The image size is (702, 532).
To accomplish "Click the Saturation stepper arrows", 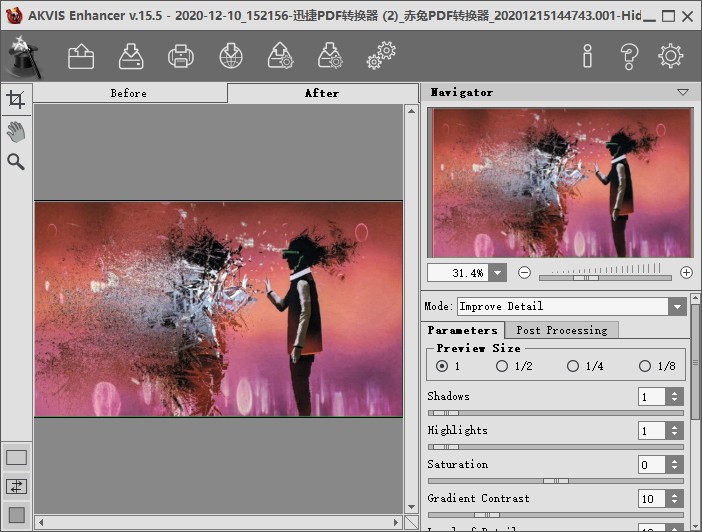I will click(x=674, y=464).
